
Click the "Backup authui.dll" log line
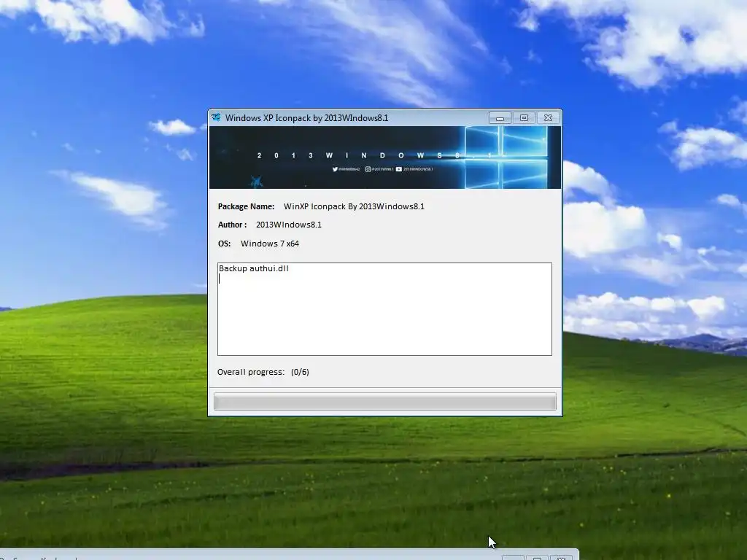tap(253, 268)
